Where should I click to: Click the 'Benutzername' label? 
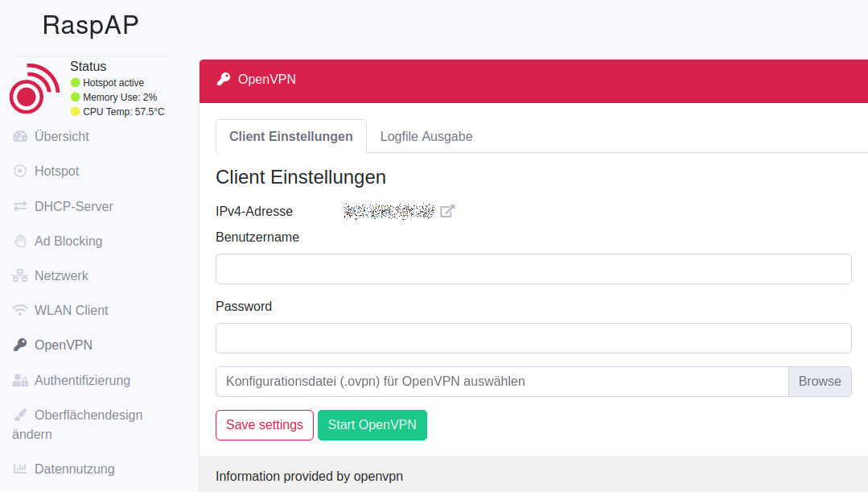pyautogui.click(x=257, y=237)
